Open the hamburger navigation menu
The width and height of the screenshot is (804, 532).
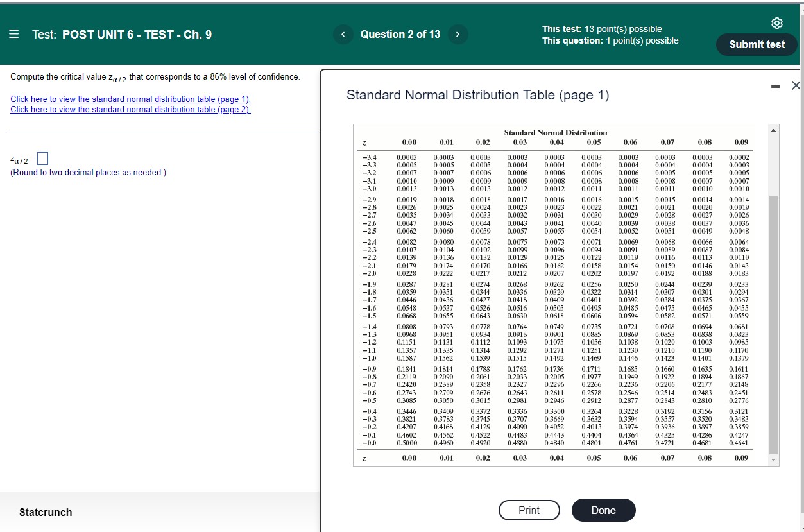point(13,34)
